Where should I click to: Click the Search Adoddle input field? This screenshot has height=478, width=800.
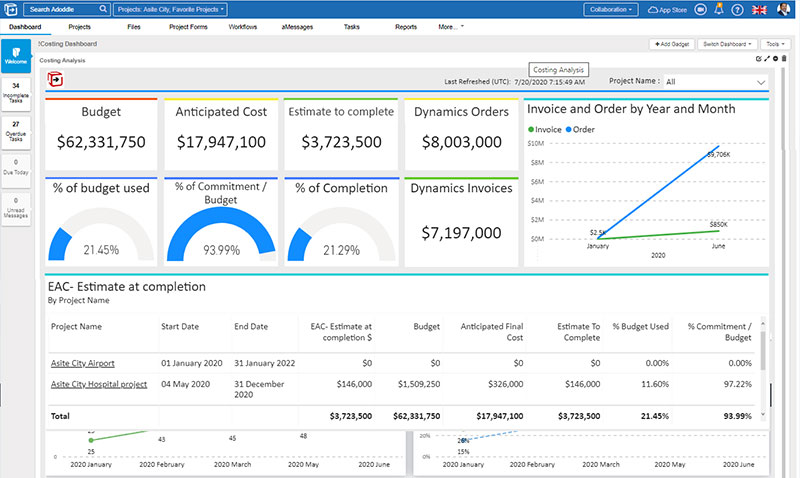click(x=61, y=9)
